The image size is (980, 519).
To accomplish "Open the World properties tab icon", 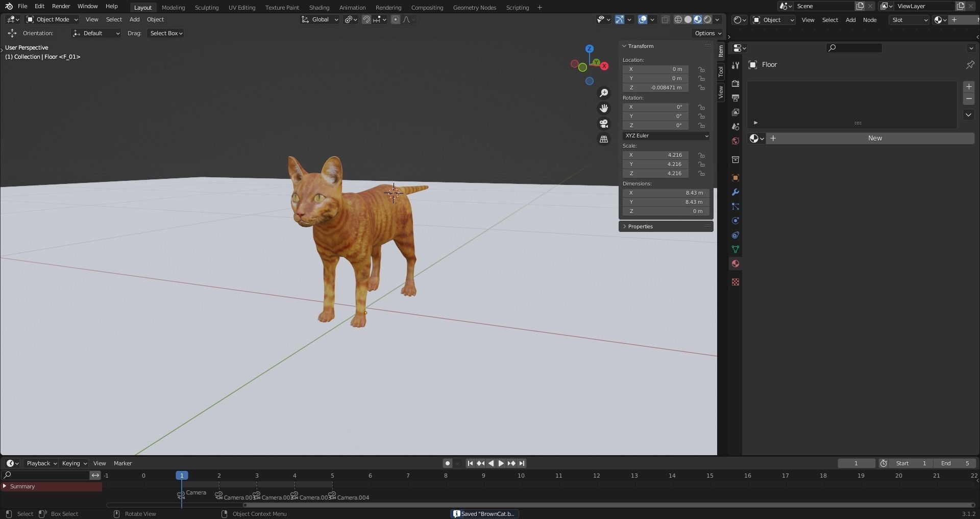I will [x=736, y=141].
